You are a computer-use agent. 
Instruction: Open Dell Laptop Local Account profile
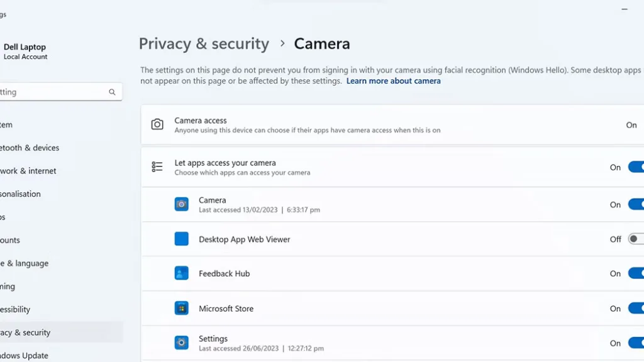pyautogui.click(x=25, y=52)
